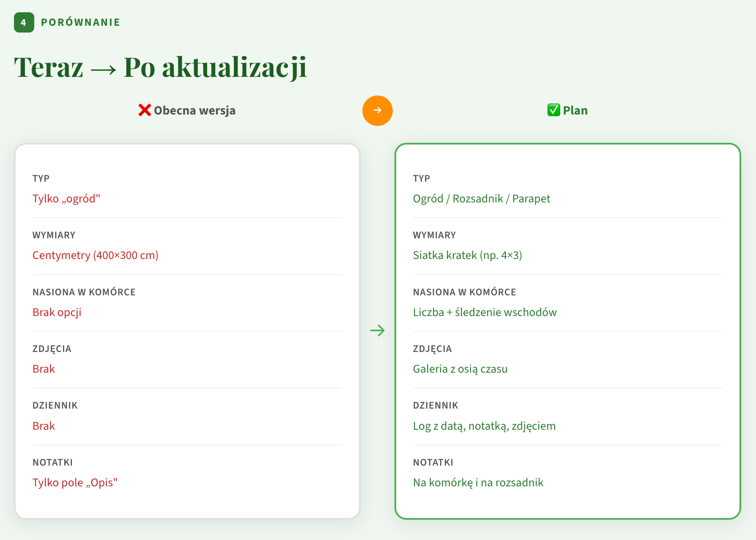
Task: Click Galeria z osią czasu entry
Action: click(x=460, y=369)
